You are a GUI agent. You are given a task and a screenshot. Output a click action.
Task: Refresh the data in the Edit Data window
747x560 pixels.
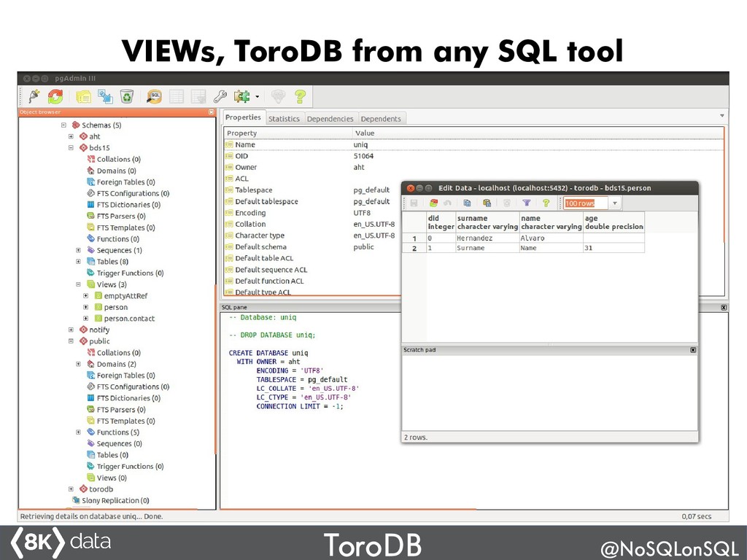click(x=433, y=203)
